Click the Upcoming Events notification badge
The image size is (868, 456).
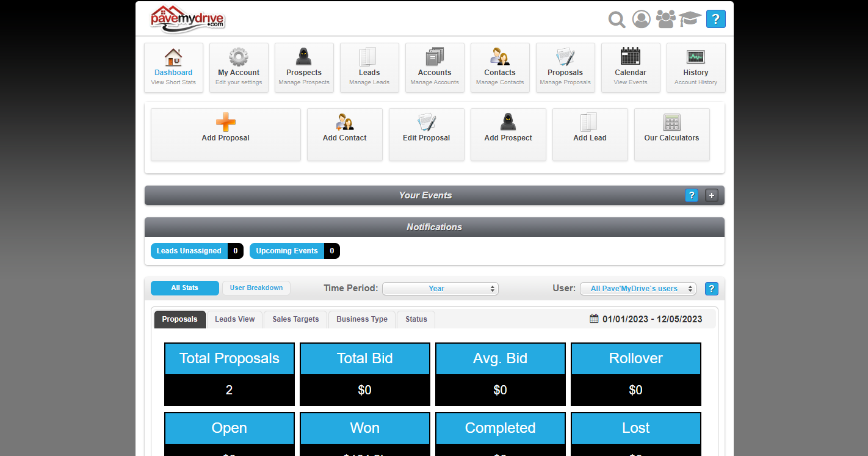tap(294, 251)
